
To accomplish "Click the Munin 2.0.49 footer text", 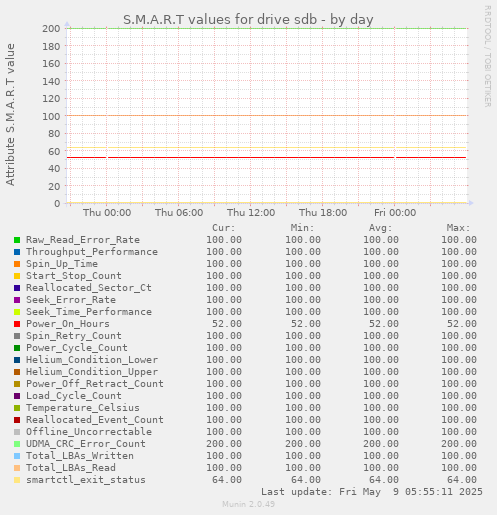I will coord(249,504).
